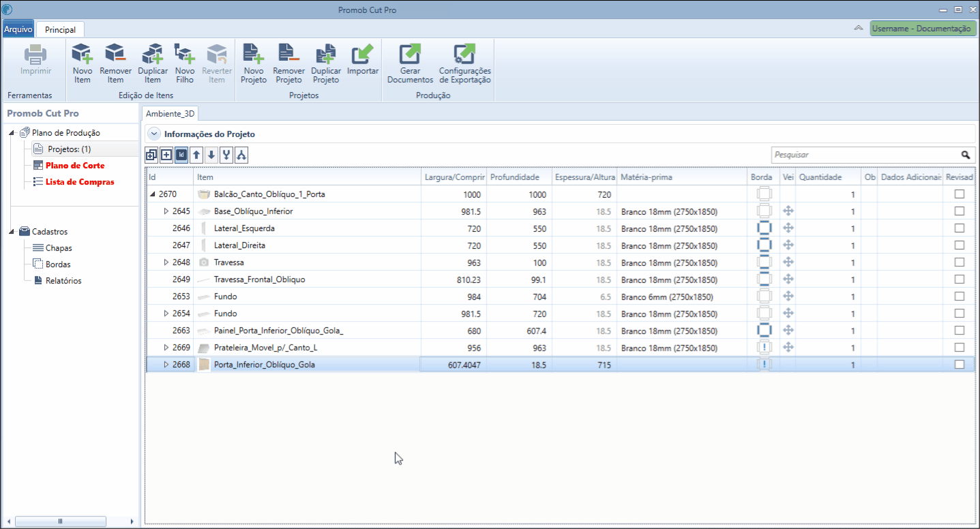
Task: Select Projetos: (1) in the tree
Action: pyautogui.click(x=69, y=149)
